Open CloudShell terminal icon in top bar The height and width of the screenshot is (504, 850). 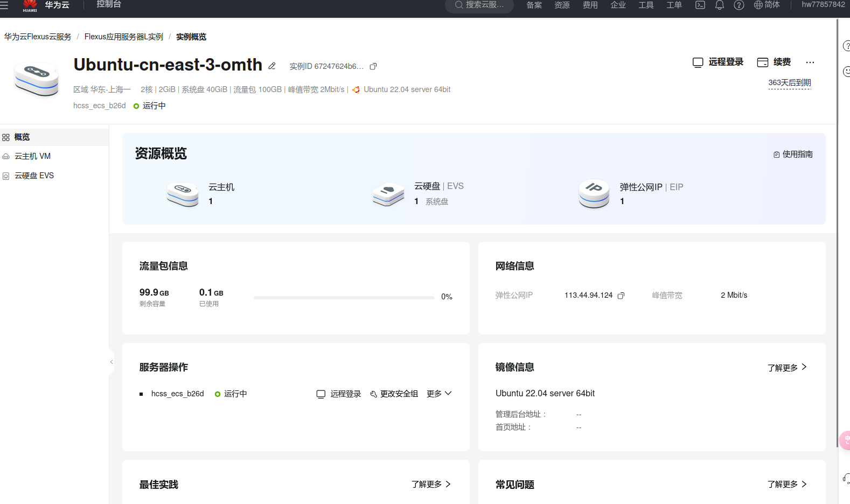pos(700,5)
